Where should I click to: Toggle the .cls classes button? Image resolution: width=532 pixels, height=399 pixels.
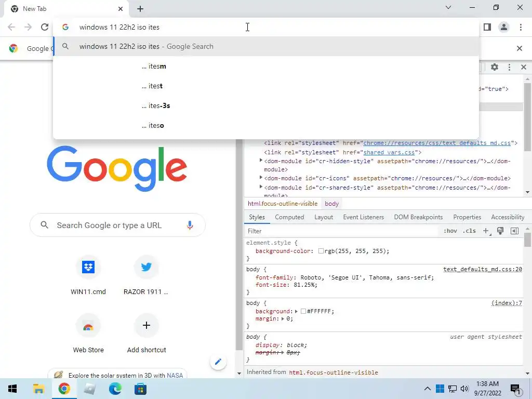click(x=470, y=231)
